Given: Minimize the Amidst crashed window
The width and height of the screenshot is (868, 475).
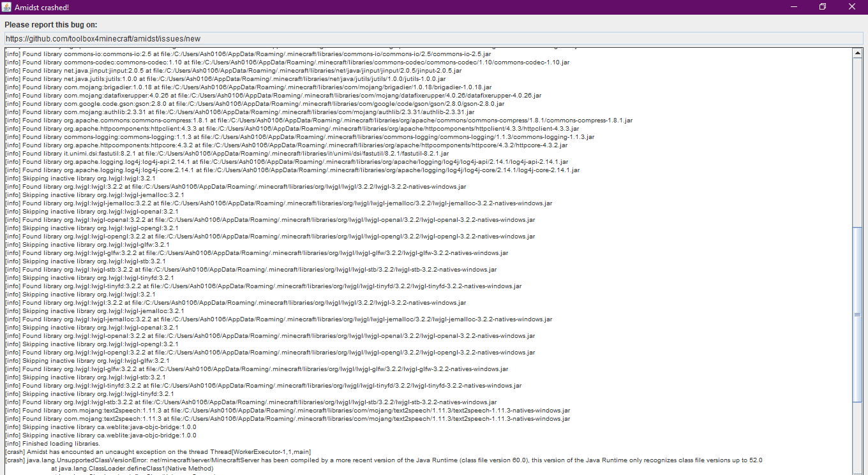Looking at the screenshot, I should tap(793, 7).
